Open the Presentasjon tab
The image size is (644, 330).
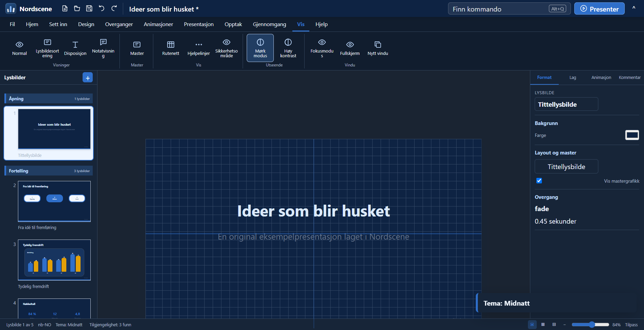(x=199, y=24)
